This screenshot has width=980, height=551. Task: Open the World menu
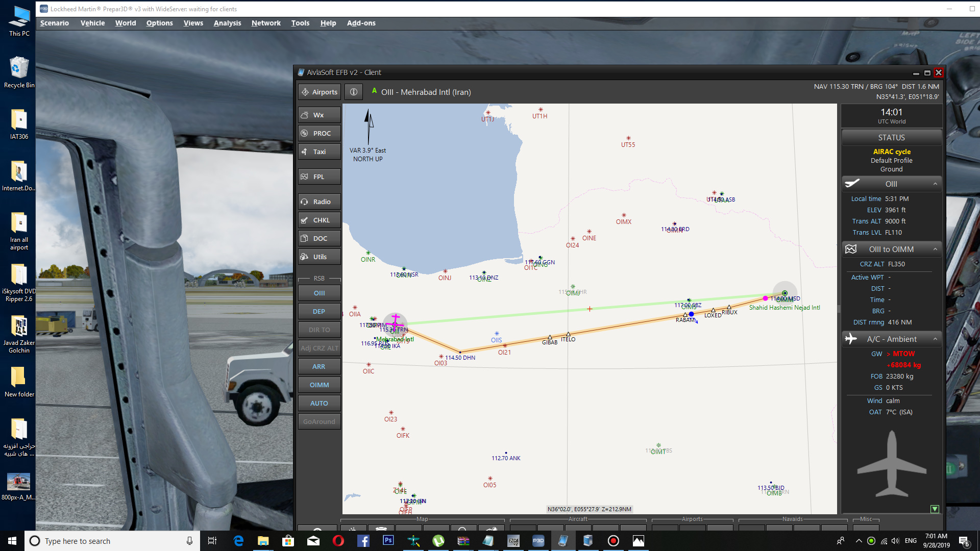click(126, 23)
